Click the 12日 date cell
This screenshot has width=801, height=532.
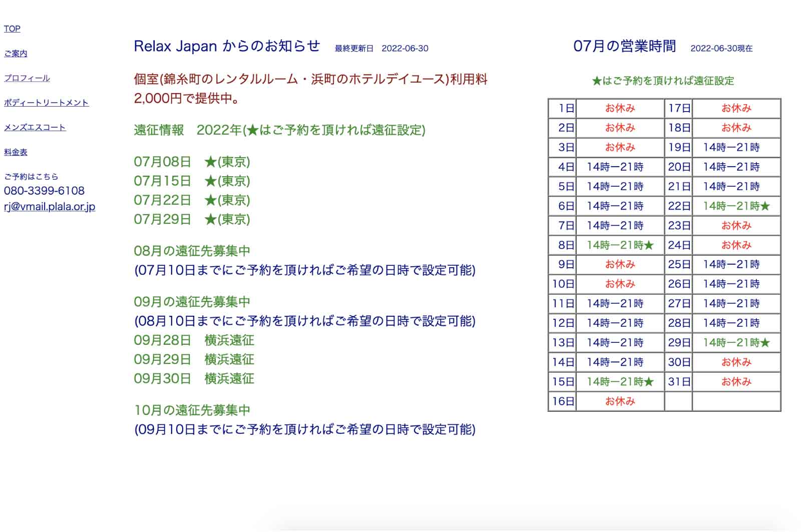coord(563,323)
